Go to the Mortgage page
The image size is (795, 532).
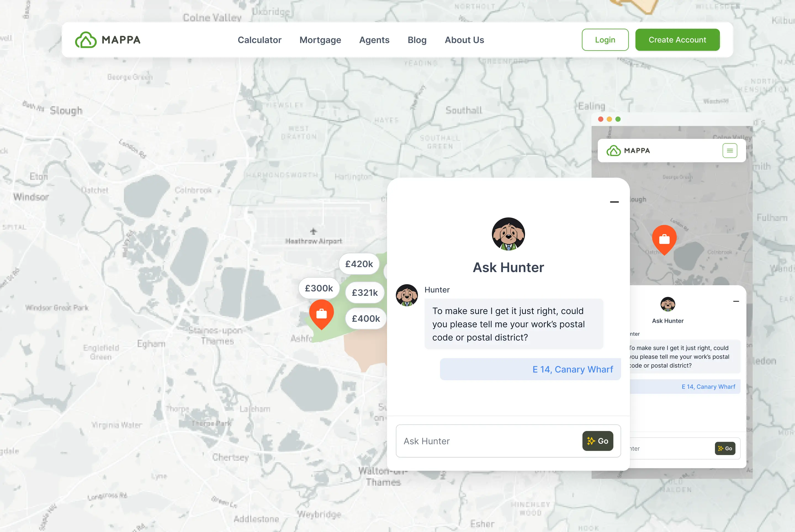point(320,40)
